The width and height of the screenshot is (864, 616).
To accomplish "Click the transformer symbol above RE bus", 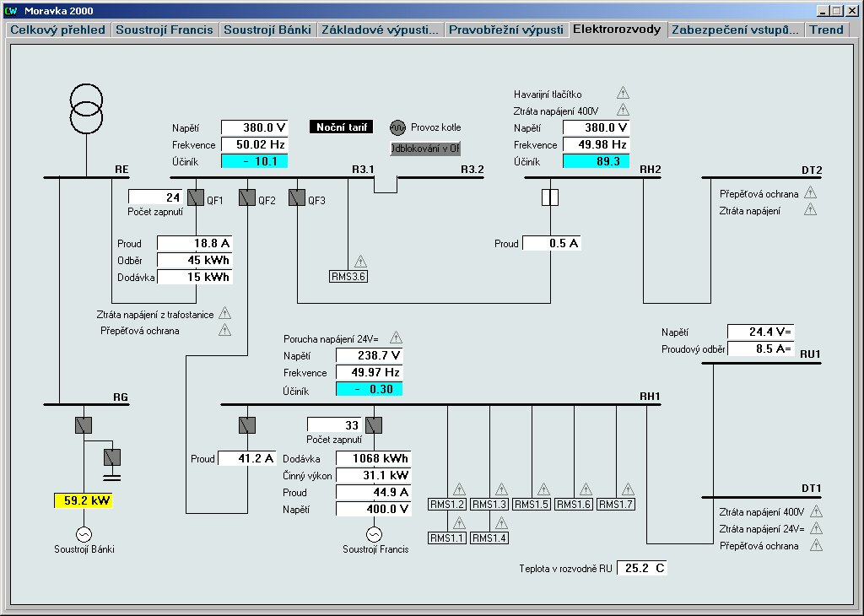I will coord(86,109).
